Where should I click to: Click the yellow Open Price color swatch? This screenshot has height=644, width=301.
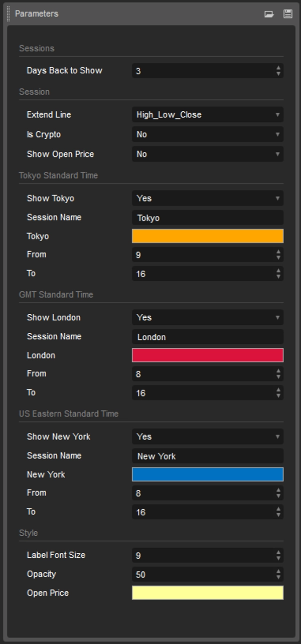click(x=207, y=593)
